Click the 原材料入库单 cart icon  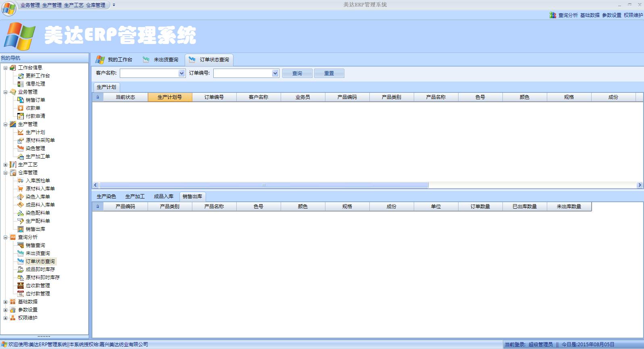pyautogui.click(x=21, y=189)
